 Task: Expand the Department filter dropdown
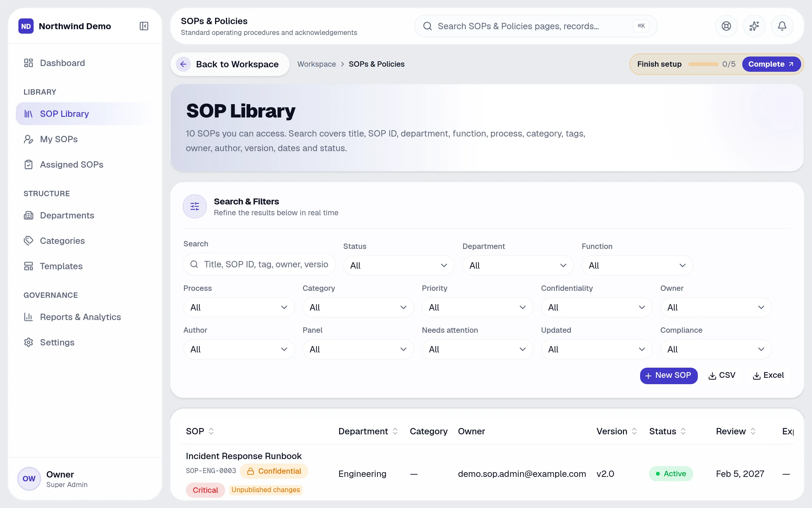518,265
